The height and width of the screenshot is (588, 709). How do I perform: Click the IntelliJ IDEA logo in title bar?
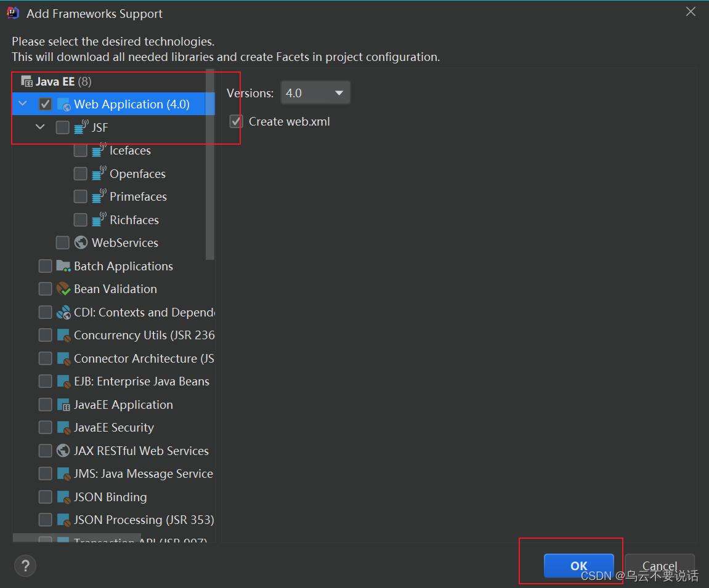pyautogui.click(x=13, y=13)
